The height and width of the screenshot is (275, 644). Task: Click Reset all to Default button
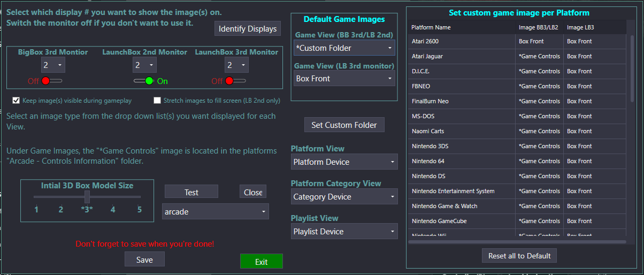point(519,256)
